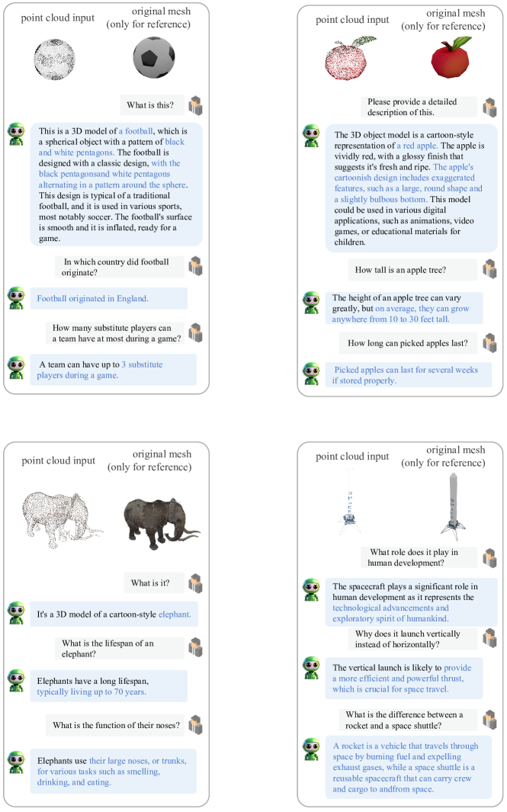This screenshot has width=507, height=812.
Task: Click the user icon beside the substitute players question
Action: click(x=196, y=332)
